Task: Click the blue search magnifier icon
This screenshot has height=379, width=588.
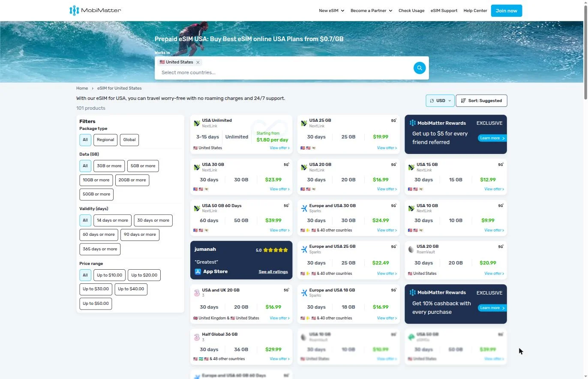Action: tap(420, 68)
